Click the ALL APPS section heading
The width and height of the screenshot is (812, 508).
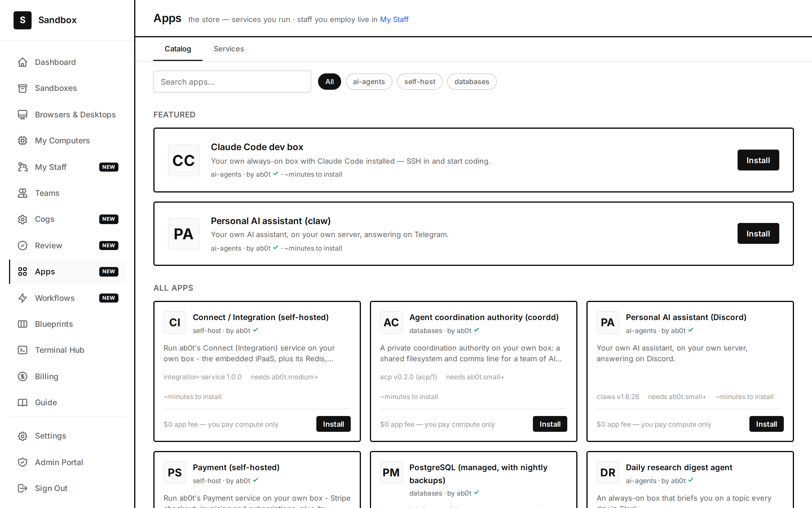pos(173,288)
